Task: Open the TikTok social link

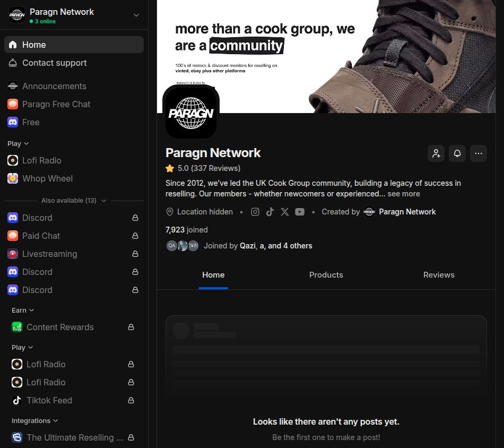Action: click(270, 212)
